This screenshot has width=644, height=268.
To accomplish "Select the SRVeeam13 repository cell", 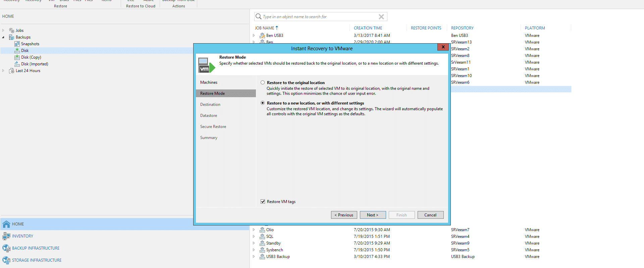I will pyautogui.click(x=461, y=42).
